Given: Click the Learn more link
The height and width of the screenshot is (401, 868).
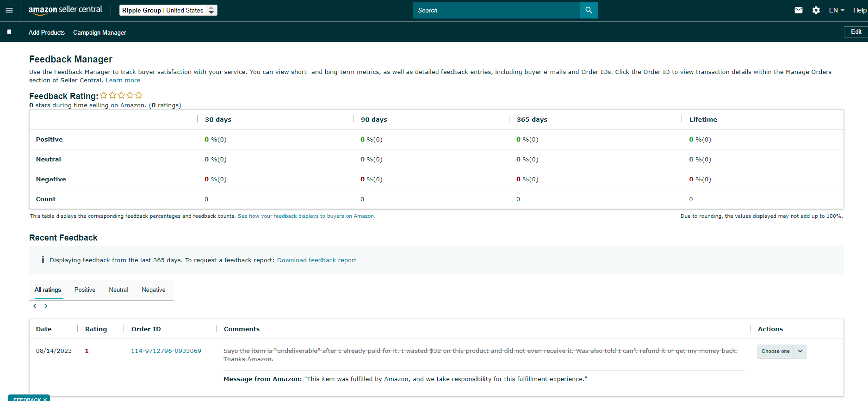Looking at the screenshot, I should tap(123, 80).
